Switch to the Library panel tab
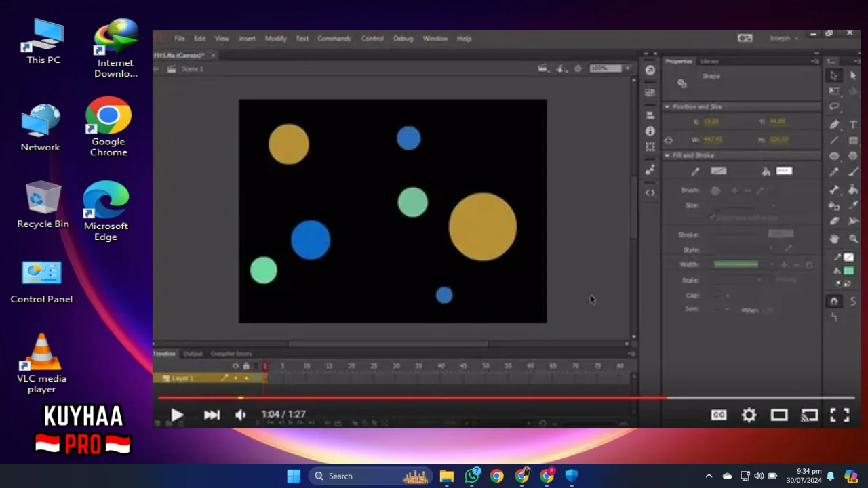This screenshot has width=868, height=488. 709,61
